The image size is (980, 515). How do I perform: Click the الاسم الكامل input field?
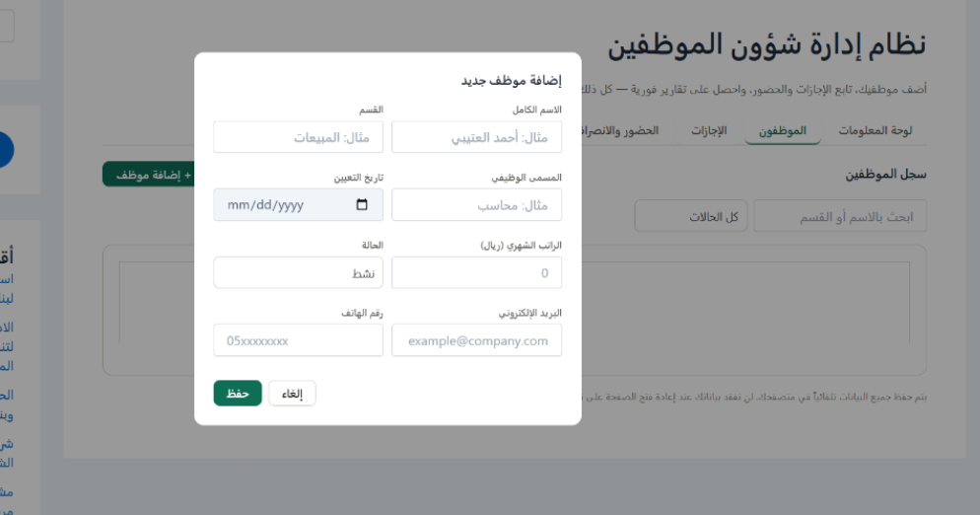(476, 137)
